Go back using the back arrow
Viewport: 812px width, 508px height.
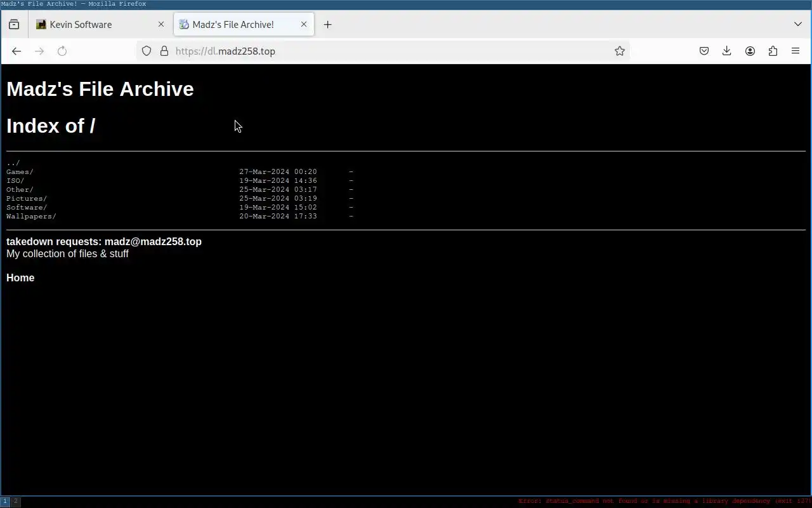(x=16, y=51)
